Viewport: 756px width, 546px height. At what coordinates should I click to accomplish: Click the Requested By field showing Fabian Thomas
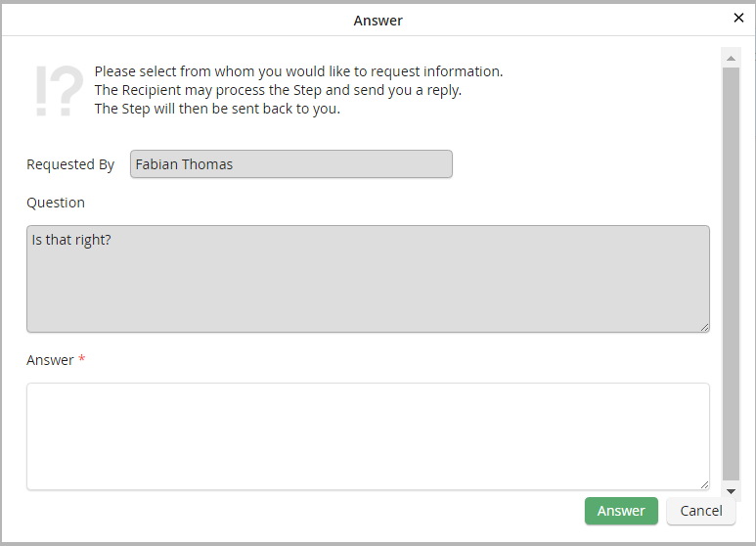coord(291,164)
